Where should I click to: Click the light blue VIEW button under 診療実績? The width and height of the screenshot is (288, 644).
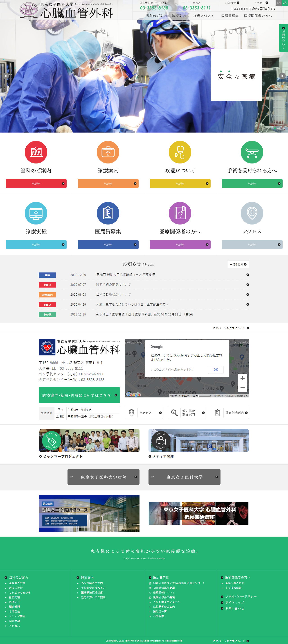[x=36, y=245]
